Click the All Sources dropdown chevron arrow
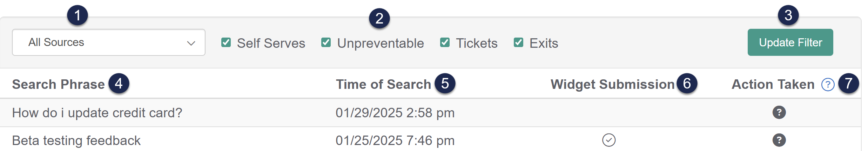Image resolution: width=868 pixels, height=151 pixels. point(191,43)
